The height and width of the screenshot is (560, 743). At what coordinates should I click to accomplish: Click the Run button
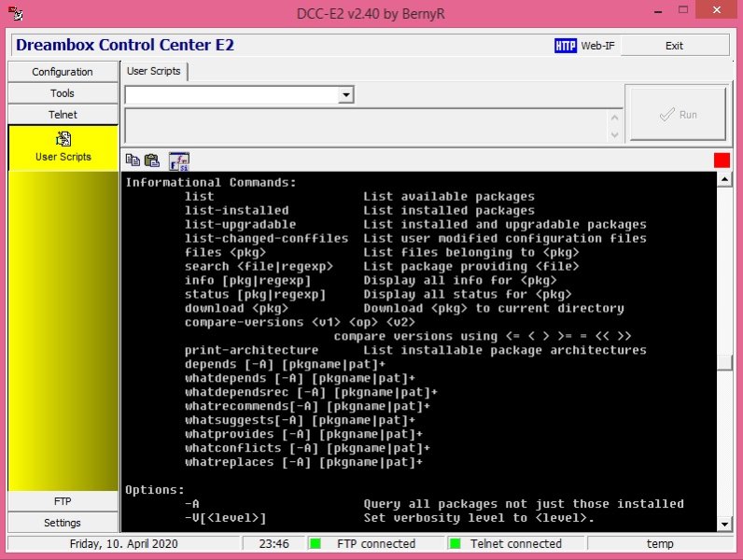[678, 114]
